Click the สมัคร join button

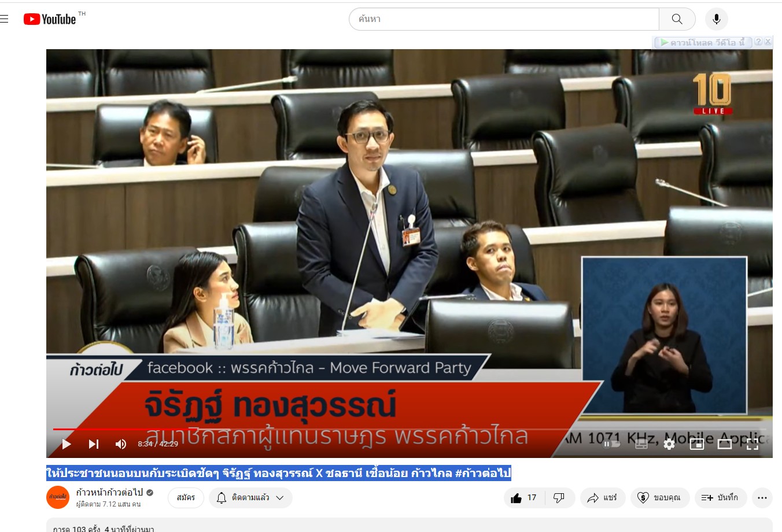click(x=186, y=497)
